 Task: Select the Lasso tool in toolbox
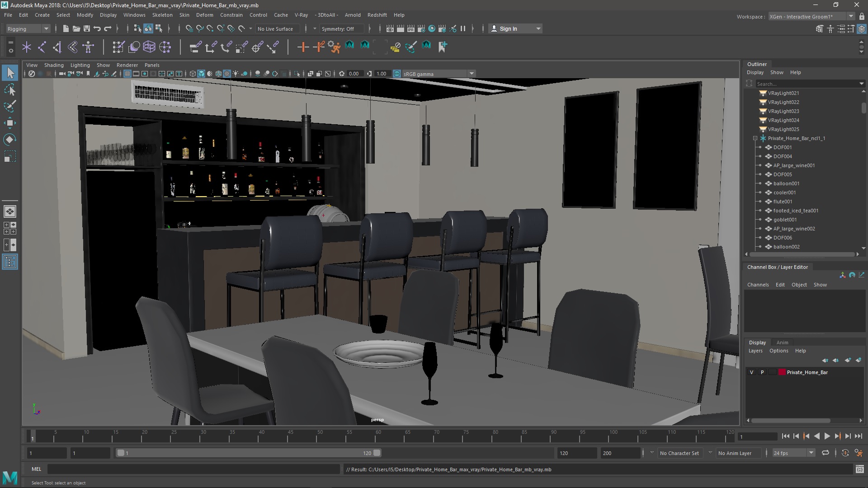click(x=10, y=89)
